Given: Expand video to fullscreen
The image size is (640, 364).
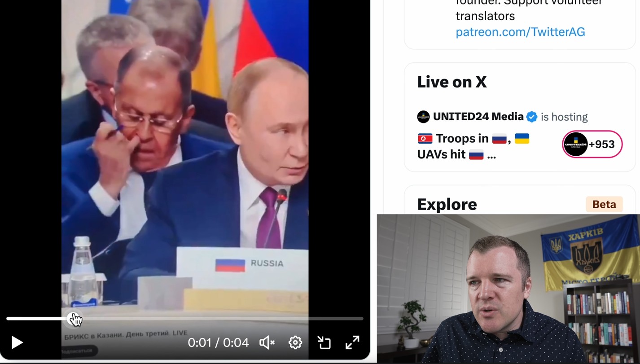Looking at the screenshot, I should (x=352, y=342).
